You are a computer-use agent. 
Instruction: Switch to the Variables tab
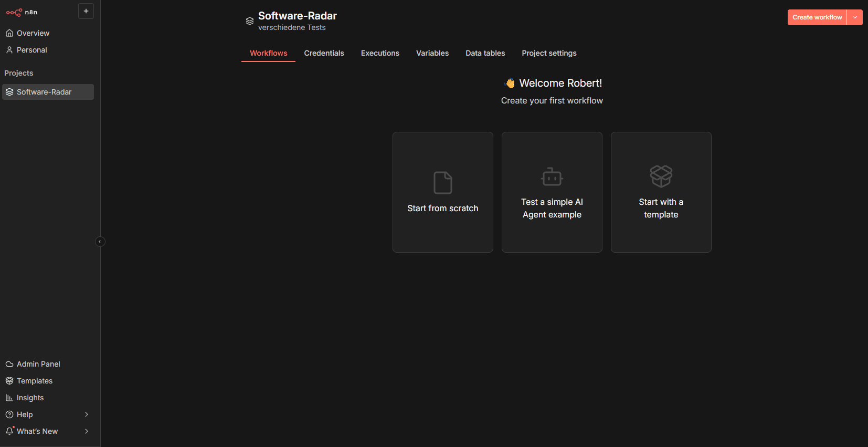coord(432,53)
